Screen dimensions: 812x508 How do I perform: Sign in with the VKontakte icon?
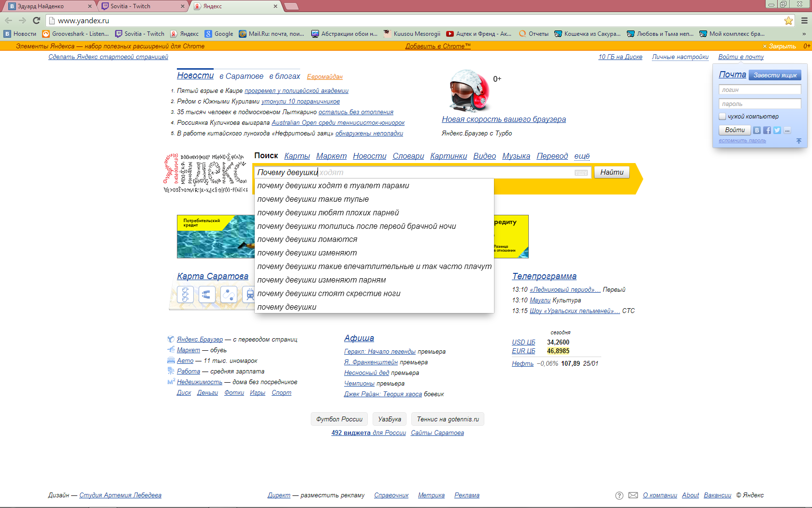point(757,130)
